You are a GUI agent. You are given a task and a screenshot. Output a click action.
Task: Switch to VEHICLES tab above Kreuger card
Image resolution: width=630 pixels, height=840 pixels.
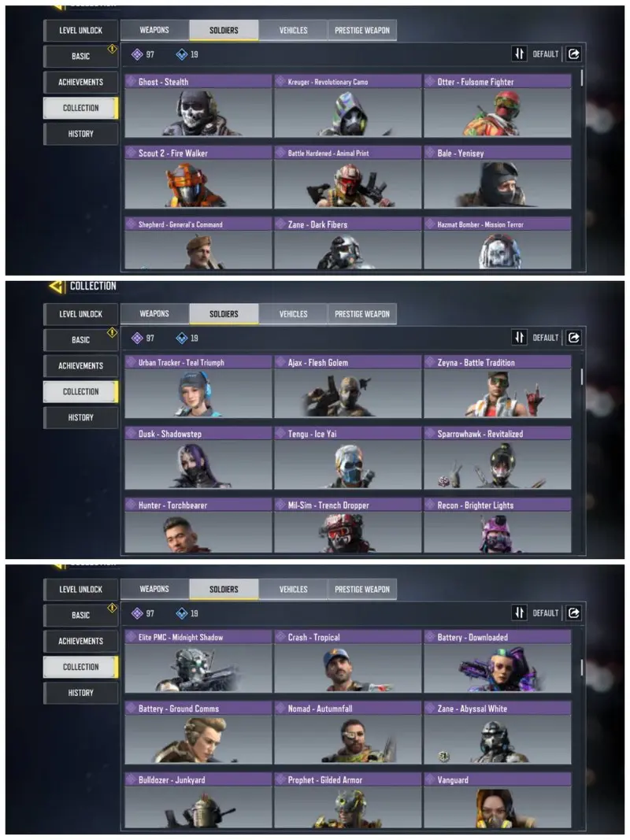[x=293, y=30]
